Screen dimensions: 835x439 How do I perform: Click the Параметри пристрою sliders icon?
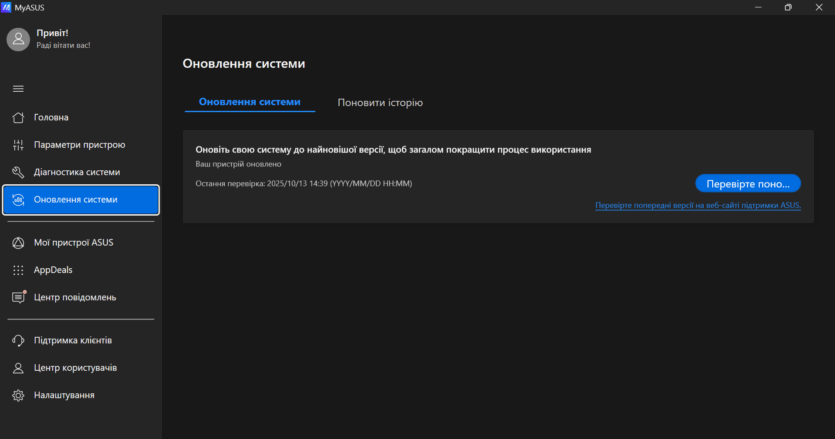18,145
